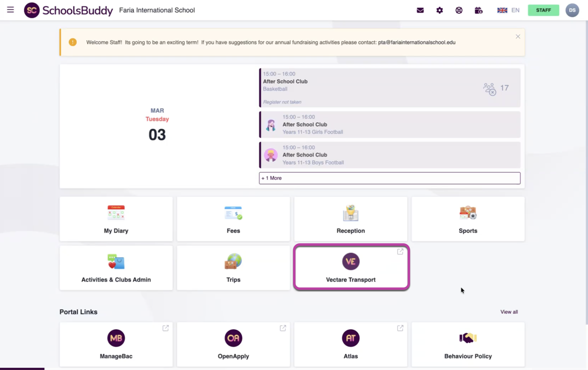Click the green STAFF button
588x370 pixels.
point(543,10)
